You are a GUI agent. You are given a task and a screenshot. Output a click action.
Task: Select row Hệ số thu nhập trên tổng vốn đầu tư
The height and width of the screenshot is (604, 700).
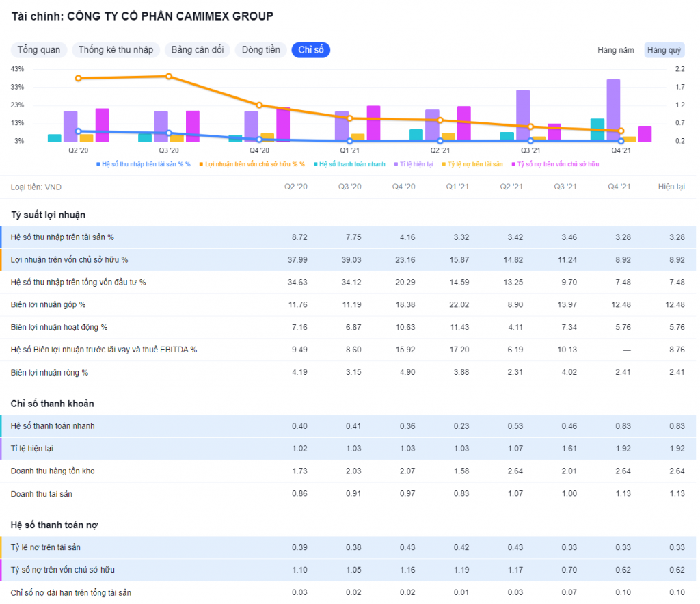tap(348, 282)
